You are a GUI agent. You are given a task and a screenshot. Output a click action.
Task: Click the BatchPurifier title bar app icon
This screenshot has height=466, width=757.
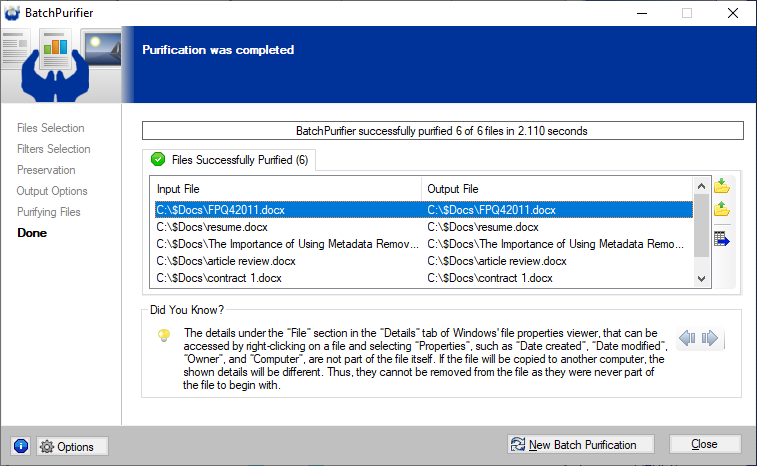(x=12, y=13)
